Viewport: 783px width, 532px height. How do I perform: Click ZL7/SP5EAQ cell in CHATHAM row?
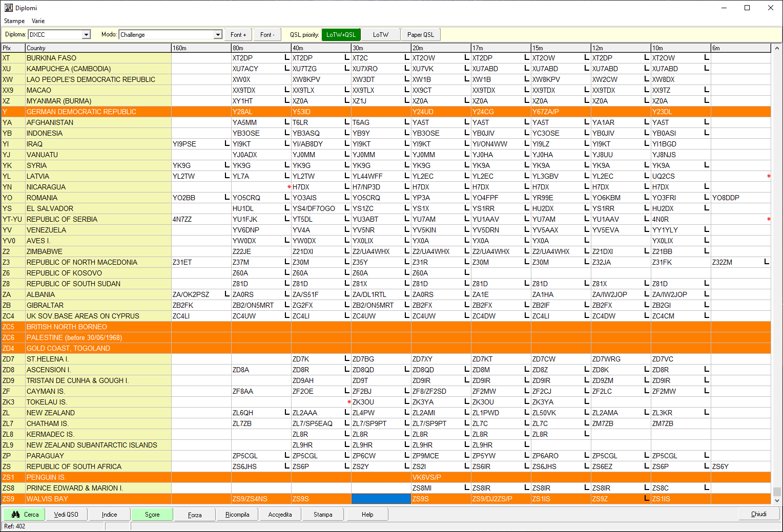click(321, 423)
